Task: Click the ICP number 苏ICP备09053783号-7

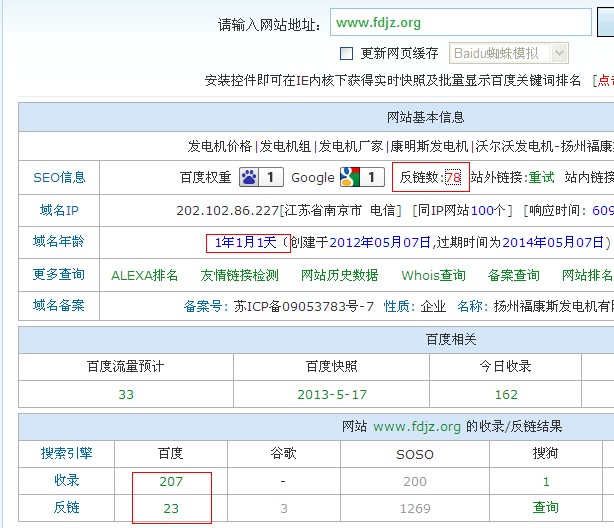Action: tap(304, 306)
